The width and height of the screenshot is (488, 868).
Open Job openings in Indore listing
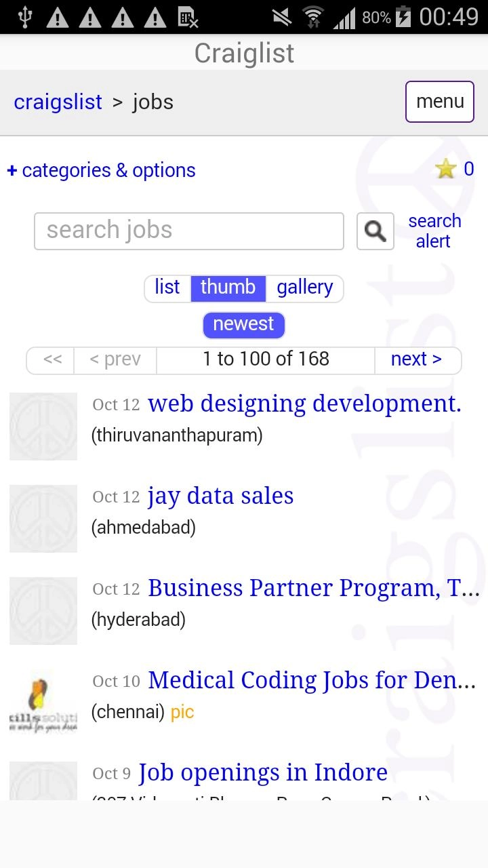[x=263, y=773]
